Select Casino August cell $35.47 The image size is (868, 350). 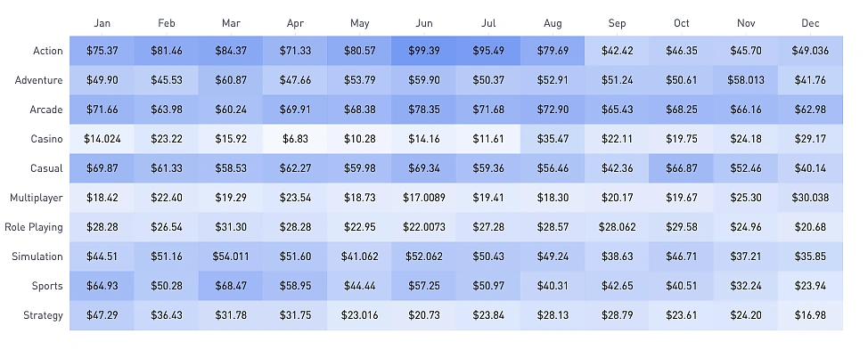click(553, 139)
